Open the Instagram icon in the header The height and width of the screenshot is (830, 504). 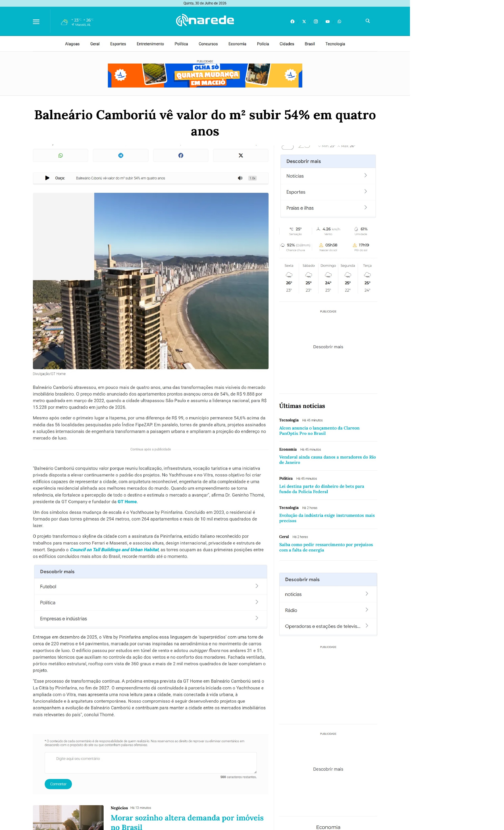[316, 22]
